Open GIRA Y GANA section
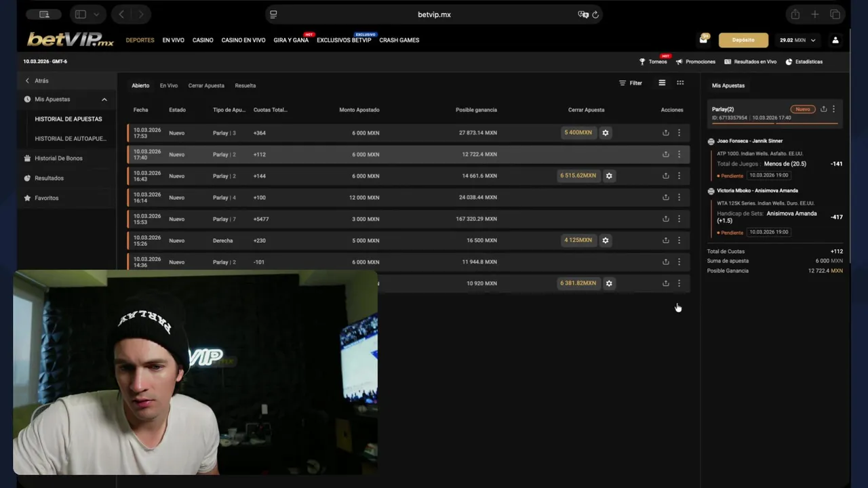Screen dimensions: 868x488 click(x=291, y=40)
